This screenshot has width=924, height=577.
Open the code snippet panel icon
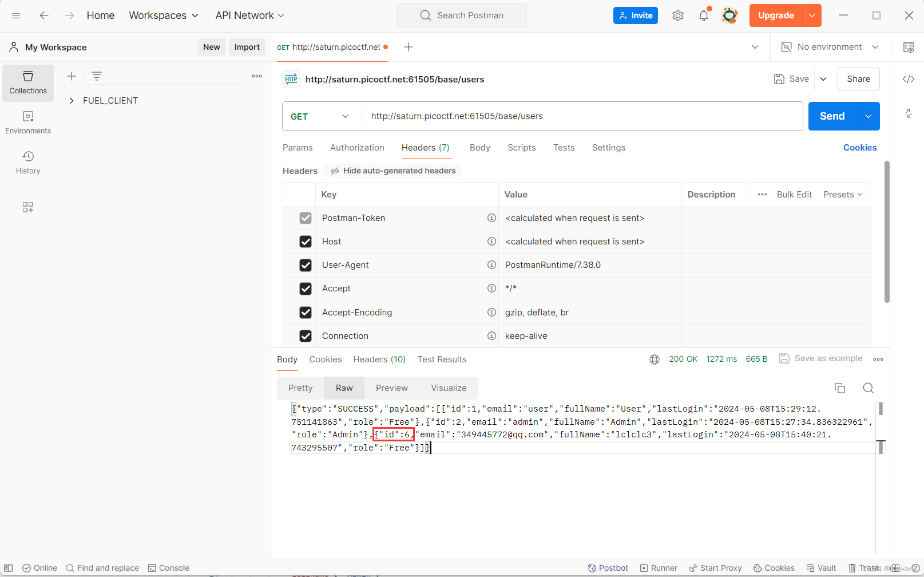click(x=909, y=79)
